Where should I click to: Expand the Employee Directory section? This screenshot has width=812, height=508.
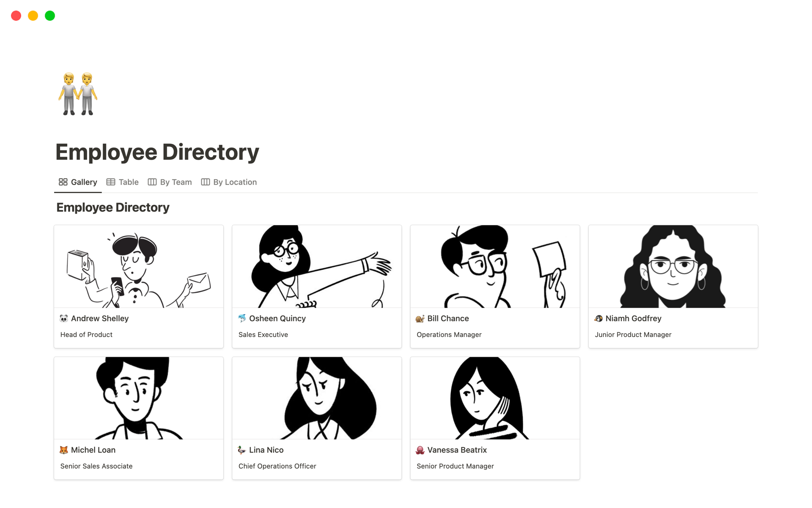pos(113,207)
